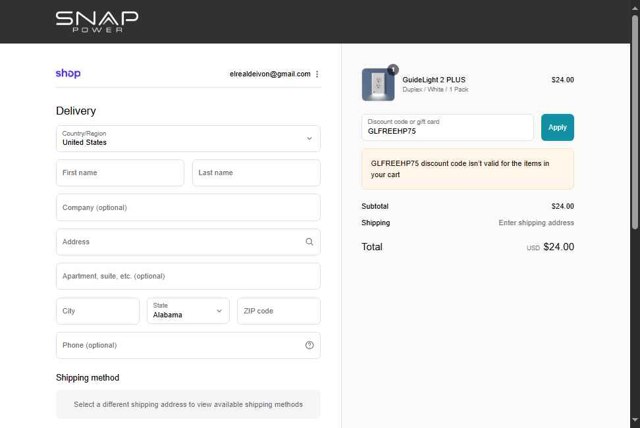Click the invalid discount code message
The width and height of the screenshot is (640, 428).
point(468,169)
